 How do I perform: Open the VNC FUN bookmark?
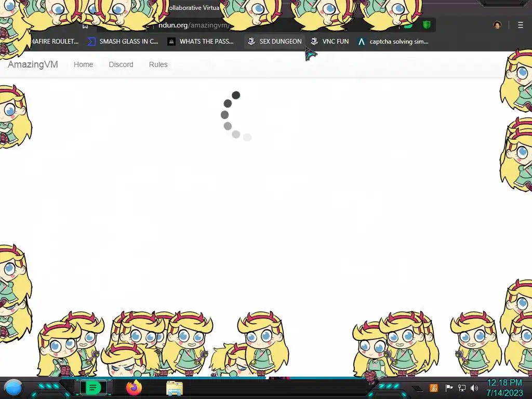pos(330,42)
